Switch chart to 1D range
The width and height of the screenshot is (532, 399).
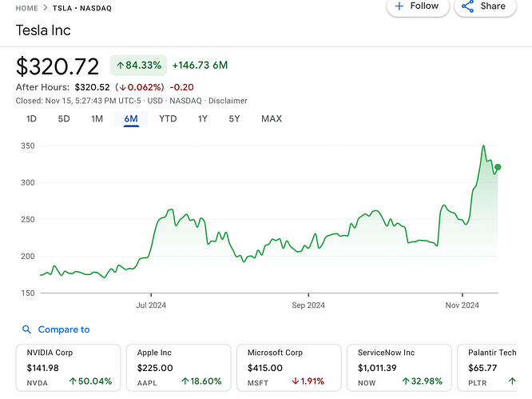coord(31,119)
